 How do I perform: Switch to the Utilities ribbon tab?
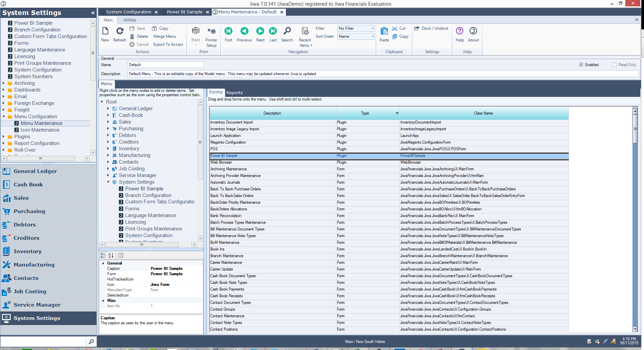pyautogui.click(x=130, y=20)
